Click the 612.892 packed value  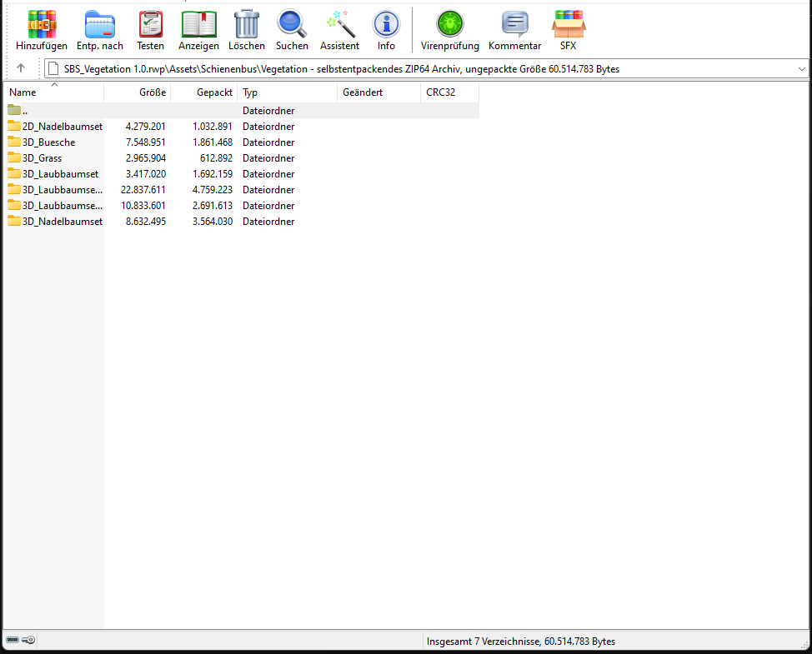(216, 157)
